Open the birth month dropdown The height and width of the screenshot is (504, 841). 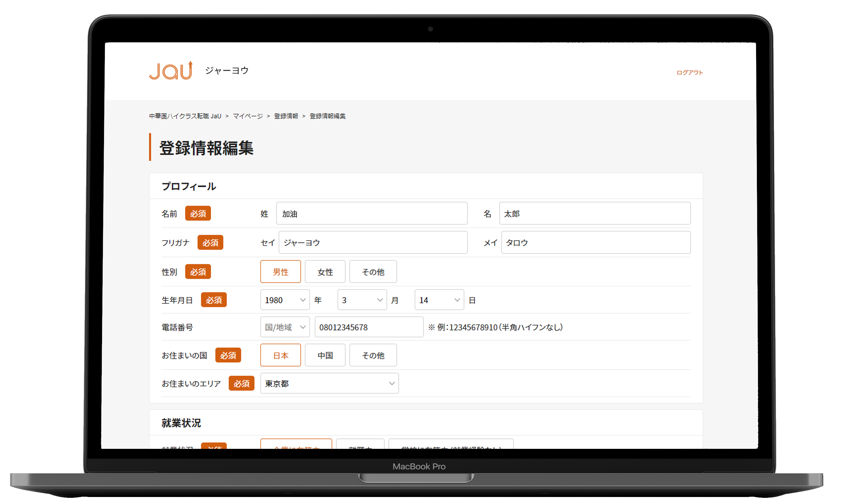coord(362,300)
